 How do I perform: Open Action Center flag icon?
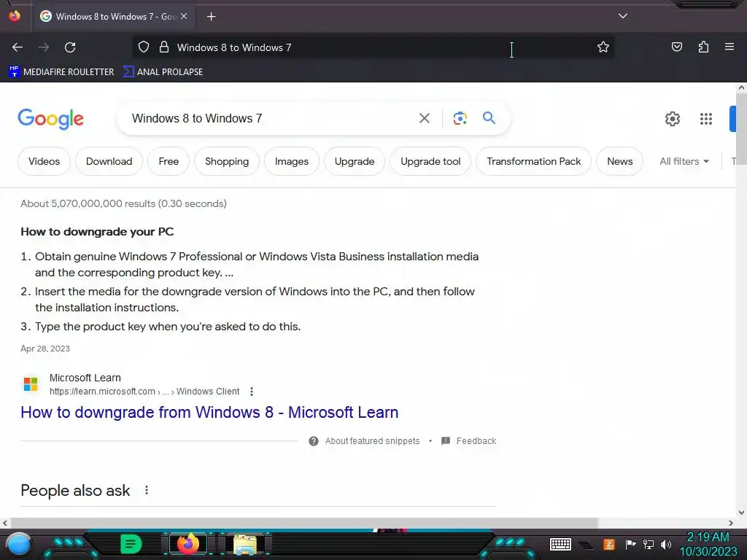point(630,544)
